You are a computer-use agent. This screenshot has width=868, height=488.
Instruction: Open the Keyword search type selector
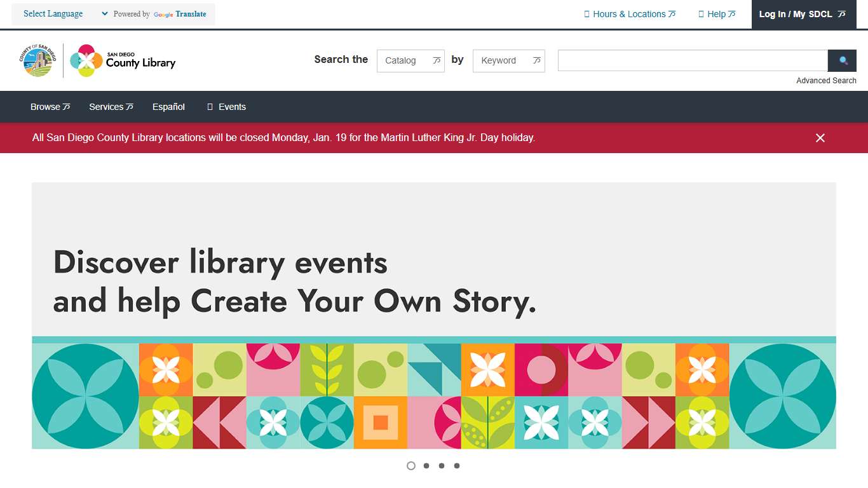point(508,60)
